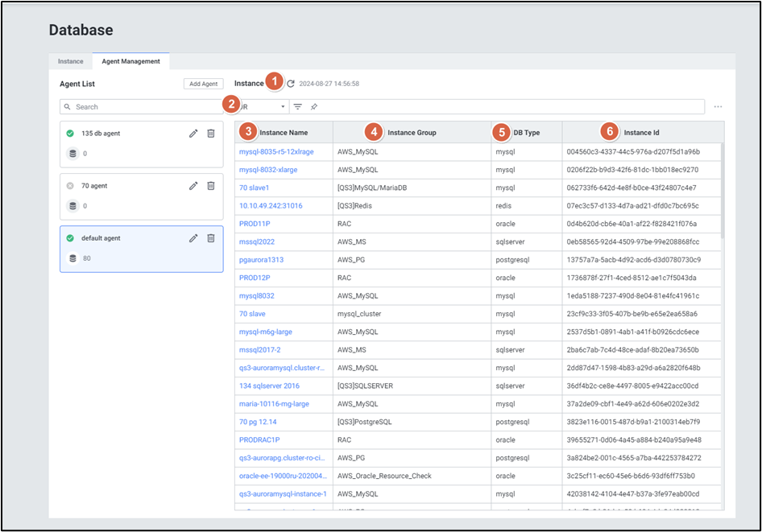Click the Add Agent button
Image resolution: width=762 pixels, height=532 pixels.
pyautogui.click(x=203, y=84)
